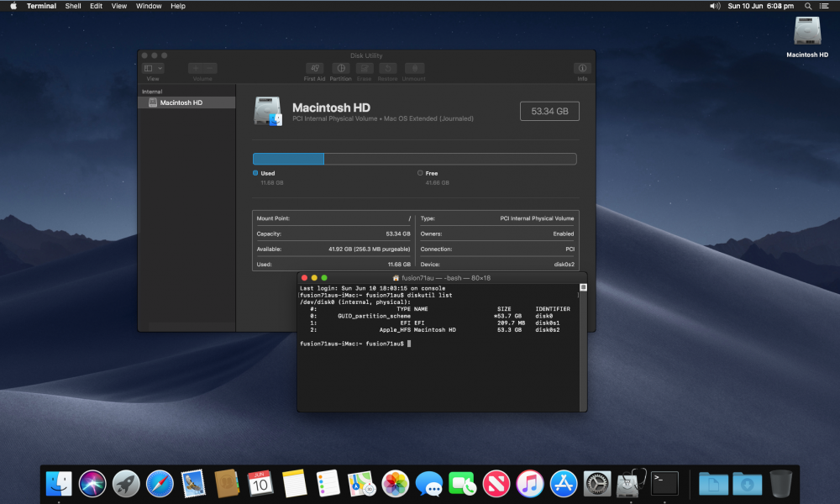The image size is (840, 504).
Task: Open the Macintosh HD desktop icon
Action: coord(807,31)
